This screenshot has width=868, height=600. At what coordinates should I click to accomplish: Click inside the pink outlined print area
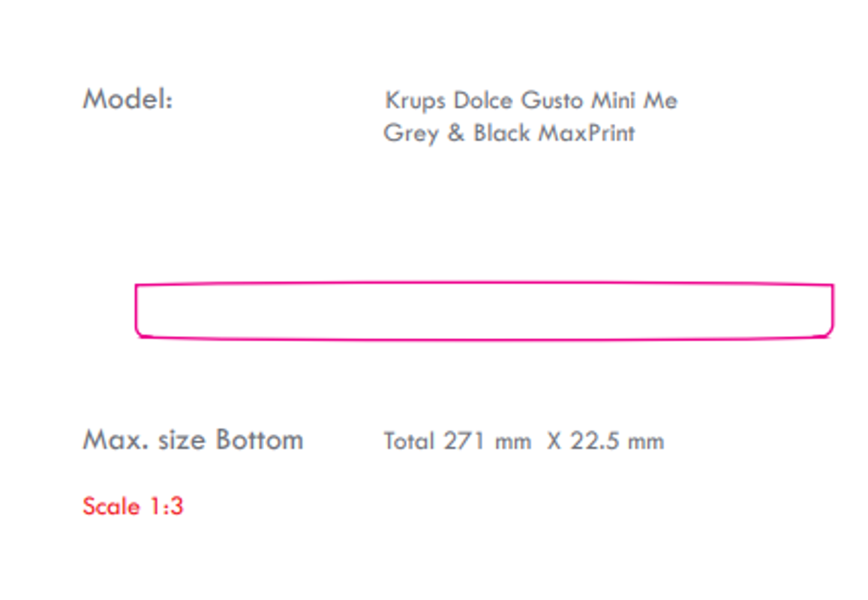[485, 310]
